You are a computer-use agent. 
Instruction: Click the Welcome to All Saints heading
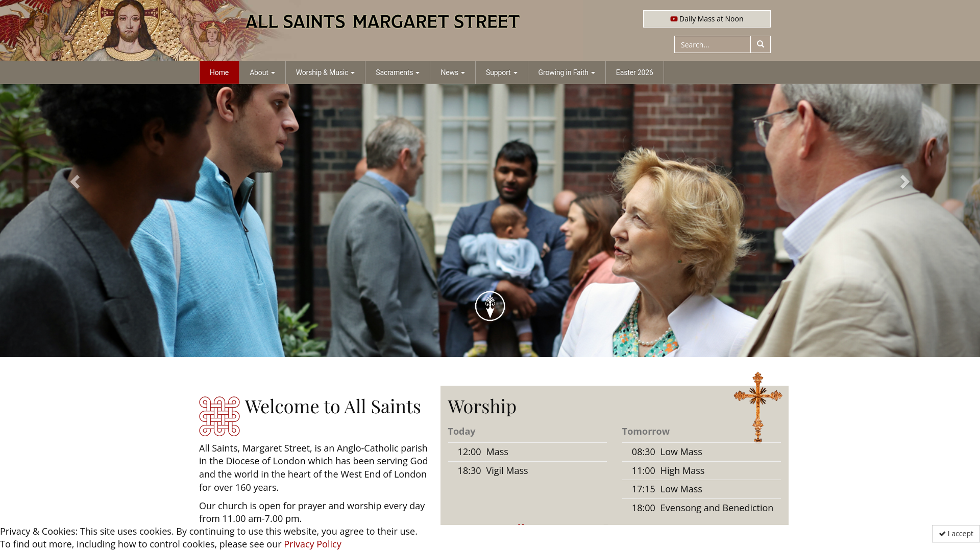click(x=333, y=407)
